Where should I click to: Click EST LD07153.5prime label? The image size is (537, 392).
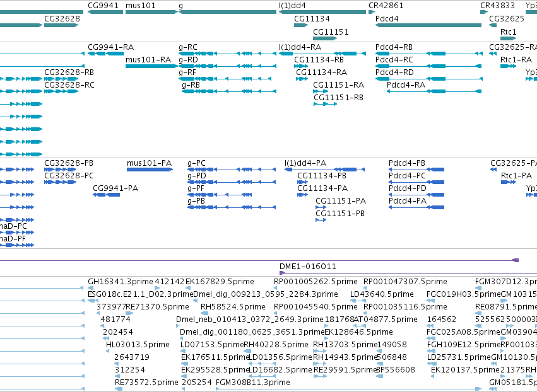pyautogui.click(x=212, y=345)
